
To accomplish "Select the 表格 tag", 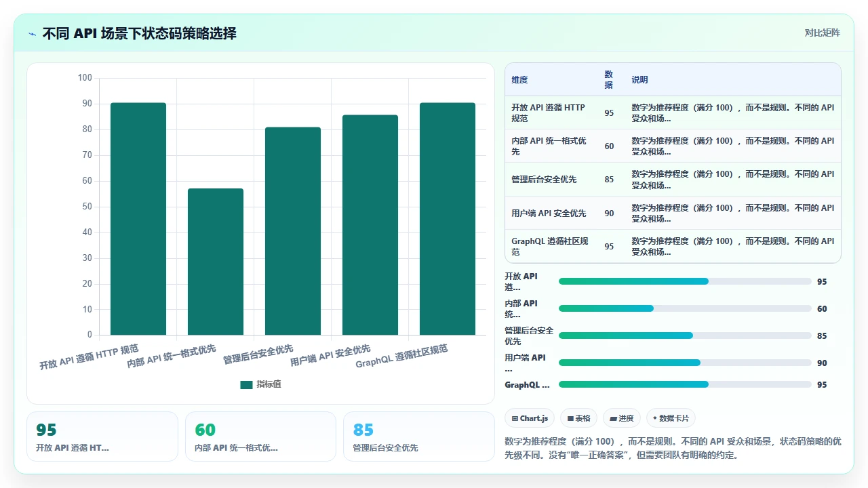I will point(579,418).
